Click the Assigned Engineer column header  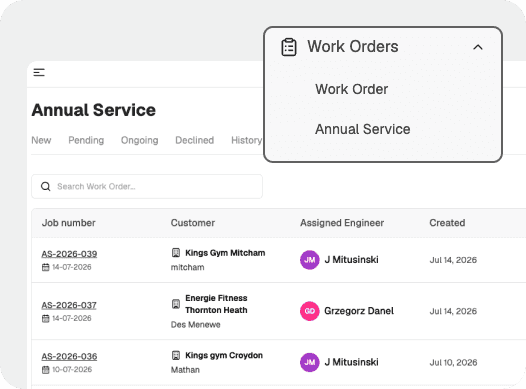point(342,223)
